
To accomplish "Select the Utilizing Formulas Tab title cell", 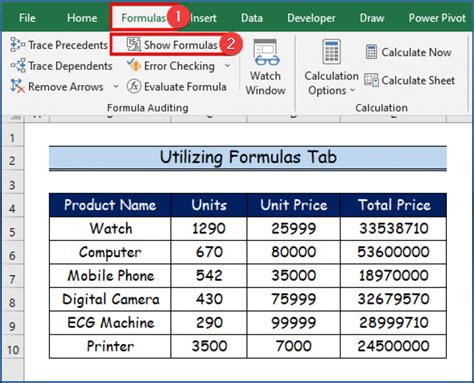I will (248, 157).
